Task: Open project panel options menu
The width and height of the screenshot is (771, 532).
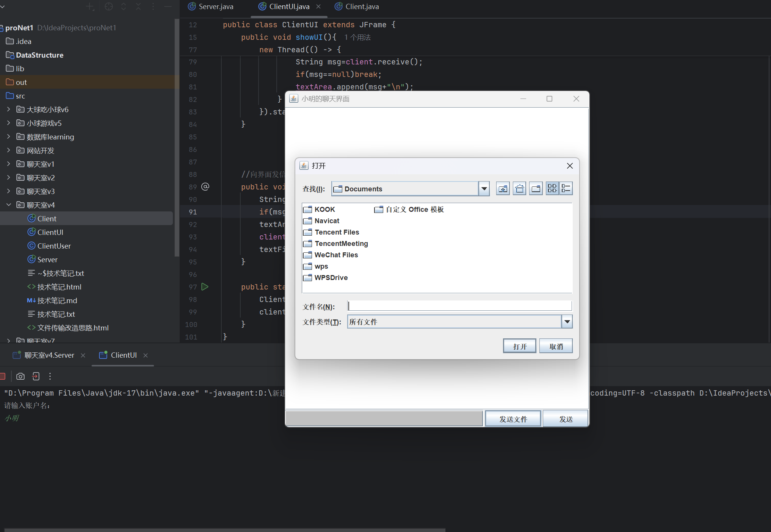Action: 153,6
